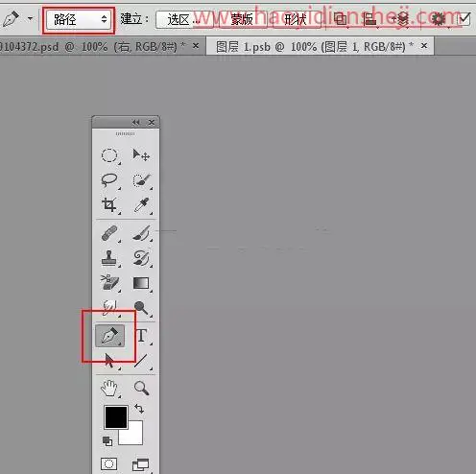
Task: Expand the Pen tool preset picker arrow
Action: coord(30,19)
